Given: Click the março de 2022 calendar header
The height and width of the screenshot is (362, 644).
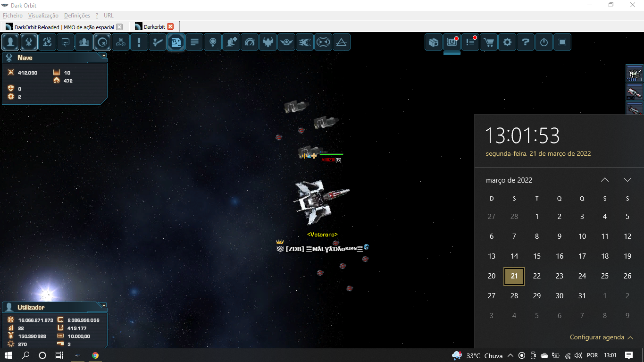Looking at the screenshot, I should pos(509,180).
